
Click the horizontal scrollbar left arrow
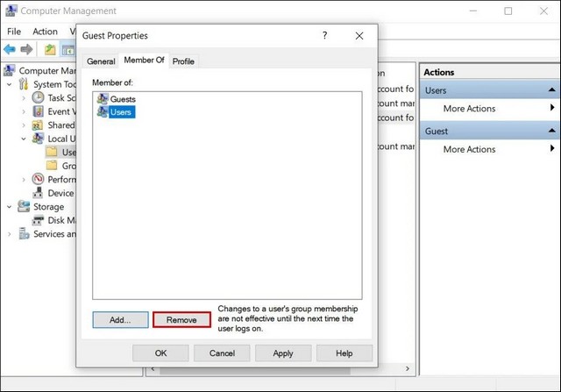click(x=153, y=368)
